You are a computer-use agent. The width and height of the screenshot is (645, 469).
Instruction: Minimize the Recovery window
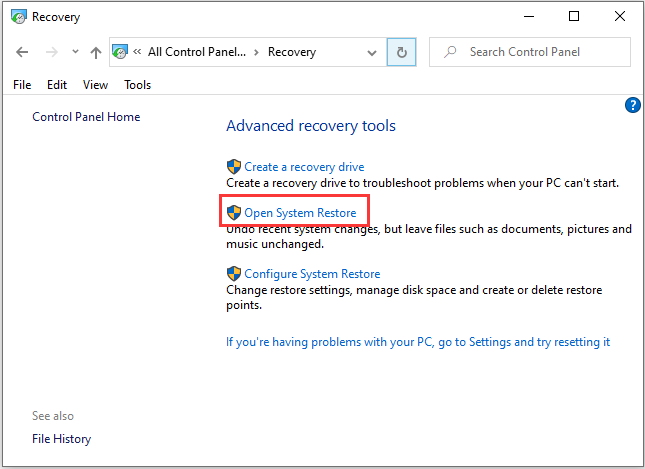(529, 16)
